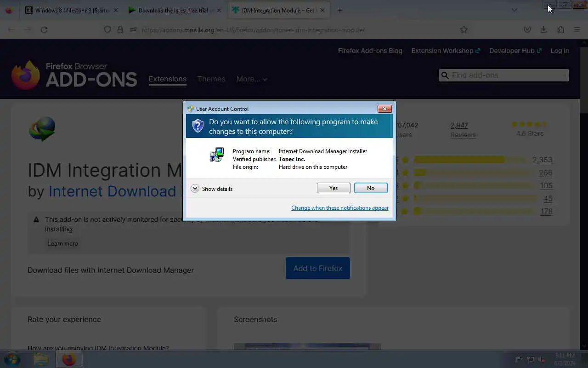Open Firefox Add-ons Blog link
Screen dimensions: 588x368
click(370, 51)
